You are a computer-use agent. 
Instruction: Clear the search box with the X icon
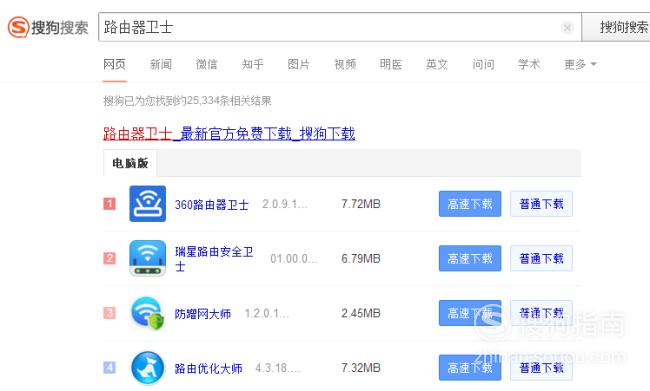click(567, 28)
